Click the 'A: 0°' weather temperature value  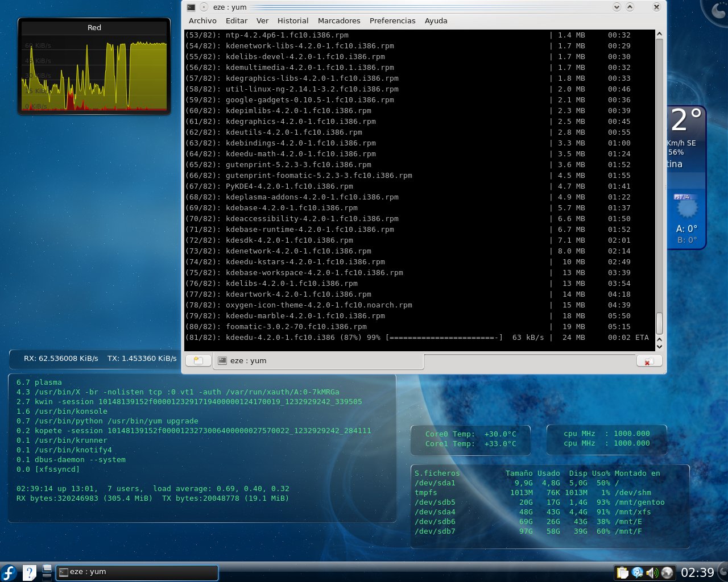click(686, 229)
